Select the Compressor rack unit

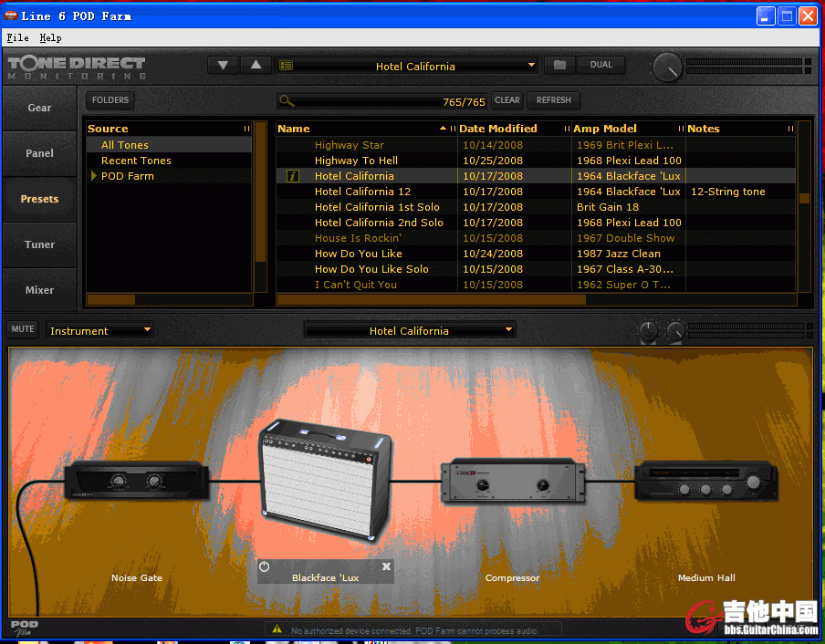tap(513, 481)
